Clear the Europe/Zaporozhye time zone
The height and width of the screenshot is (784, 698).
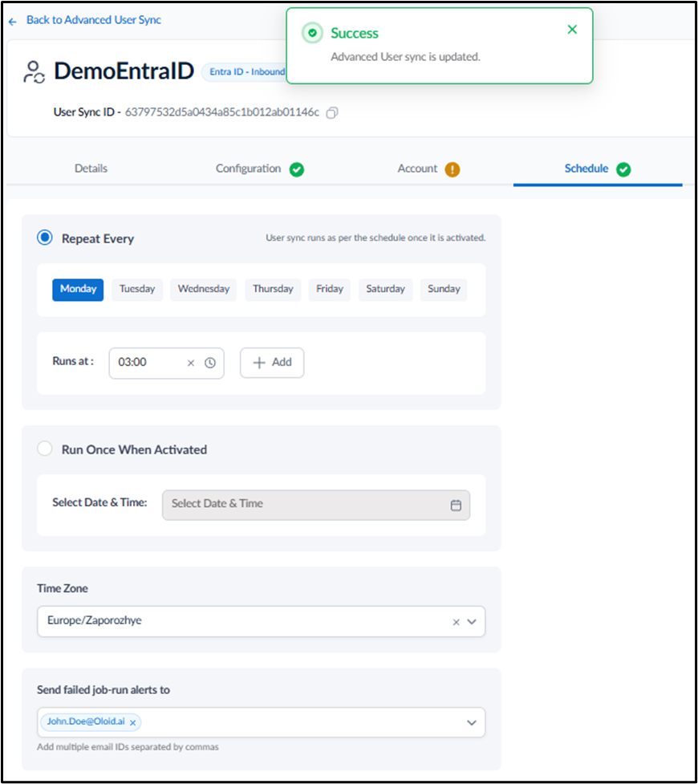[456, 622]
